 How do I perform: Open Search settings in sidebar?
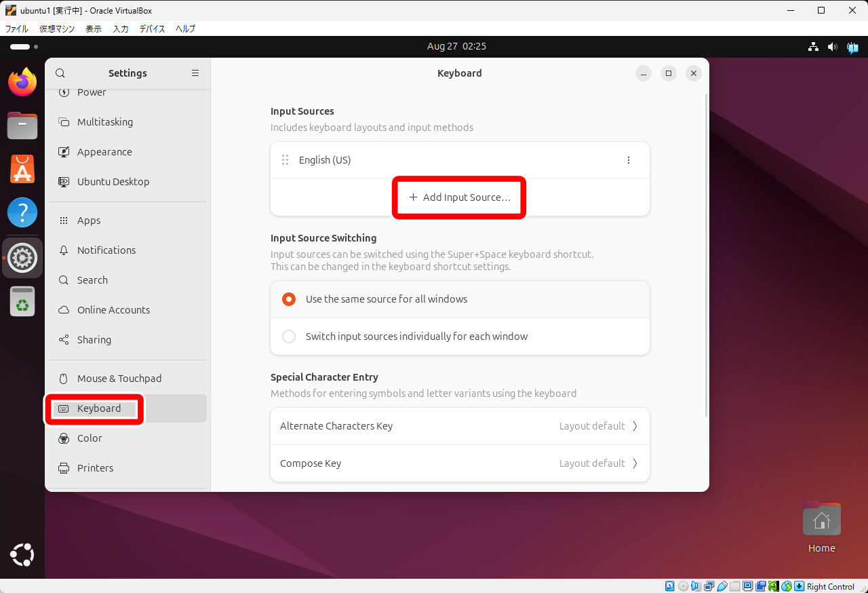point(127,280)
